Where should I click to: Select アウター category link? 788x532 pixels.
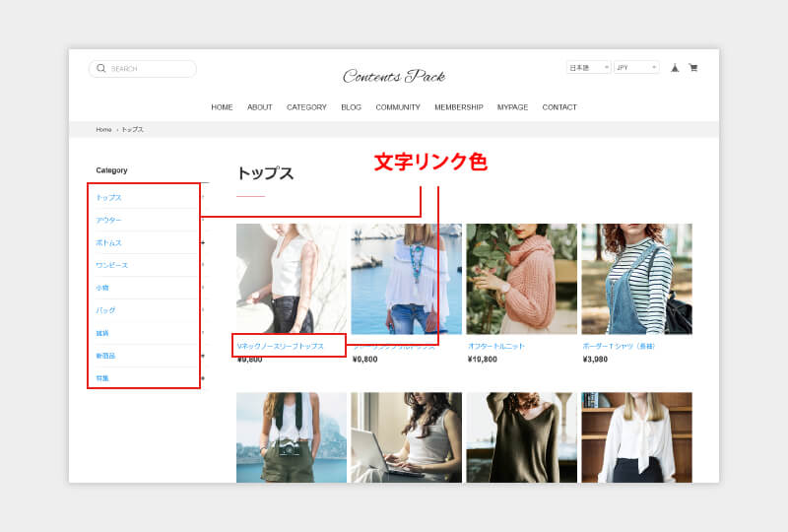point(108,221)
